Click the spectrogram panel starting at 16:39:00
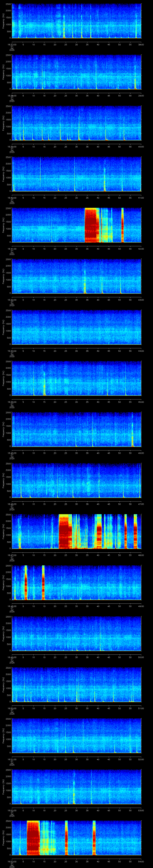153x868 pixels. pyautogui.click(x=77, y=123)
